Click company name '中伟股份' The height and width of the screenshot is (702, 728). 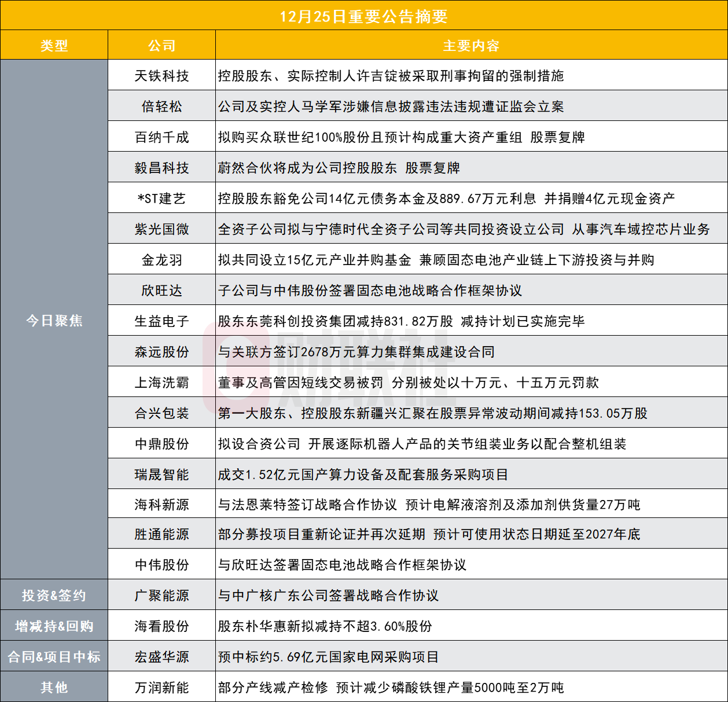click(161, 565)
